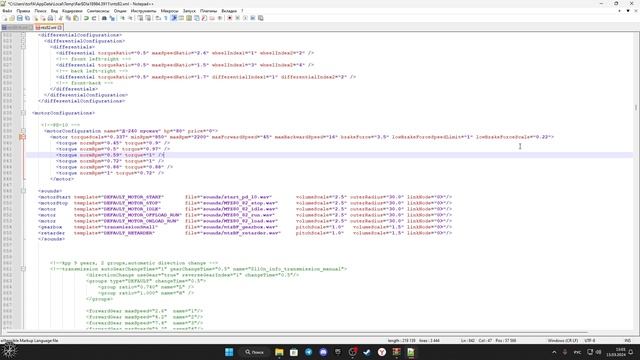Open the Document Map panel icon
This screenshot has width=640, height=360.
tap(189, 18)
